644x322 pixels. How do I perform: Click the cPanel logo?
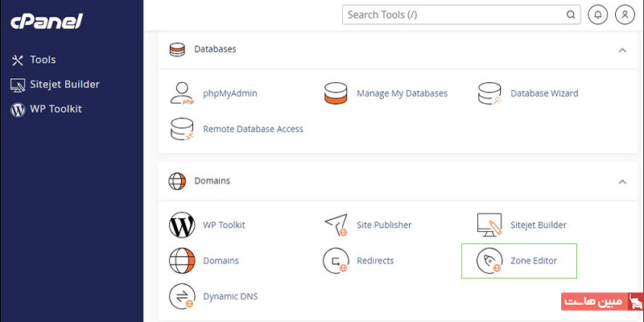pyautogui.click(x=47, y=22)
